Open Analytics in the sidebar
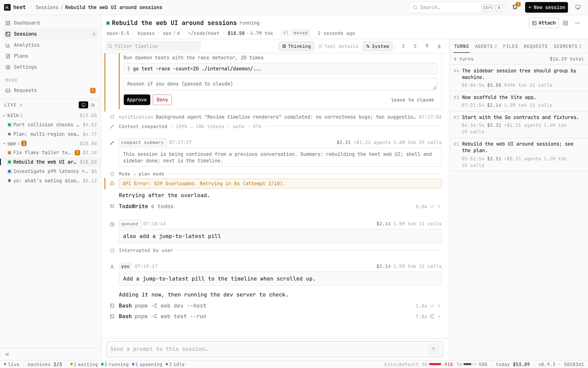This screenshot has height=368, width=588. point(50,45)
